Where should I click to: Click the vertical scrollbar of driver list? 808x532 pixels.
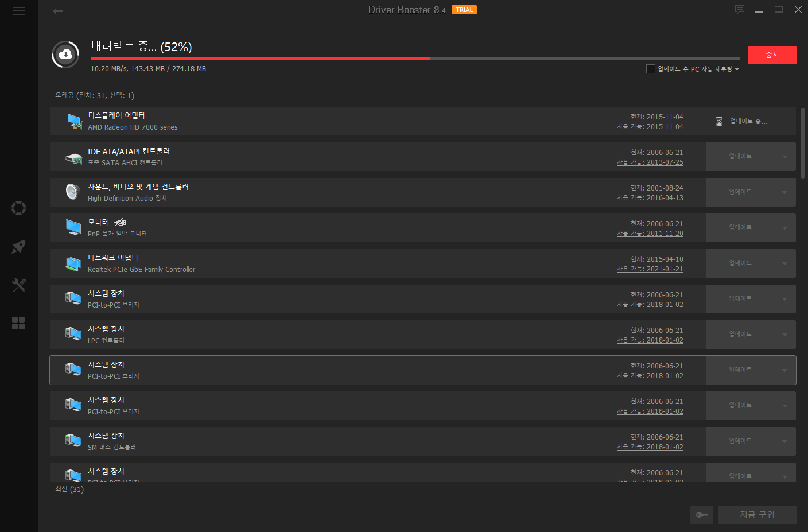pyautogui.click(x=802, y=143)
